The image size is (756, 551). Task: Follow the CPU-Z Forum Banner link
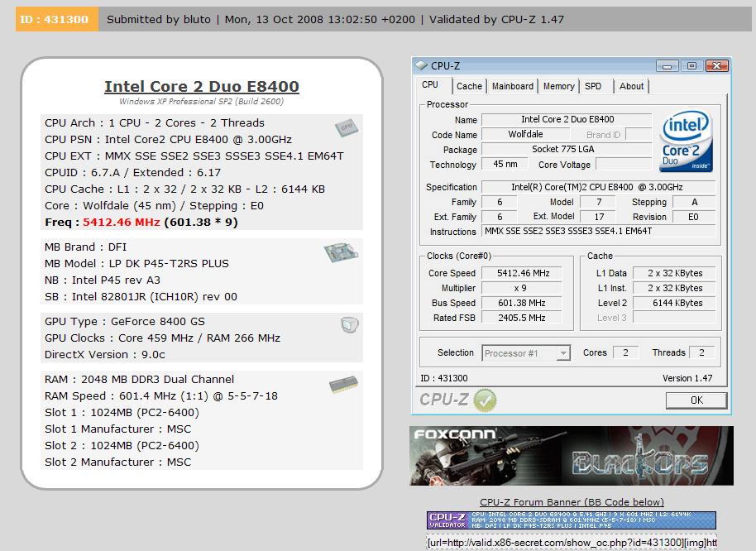point(572,502)
